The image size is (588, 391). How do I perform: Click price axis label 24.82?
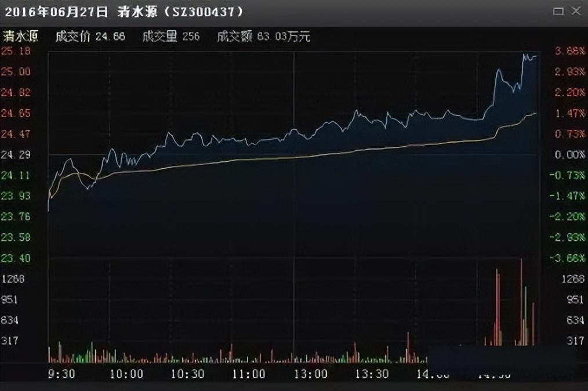[16, 92]
